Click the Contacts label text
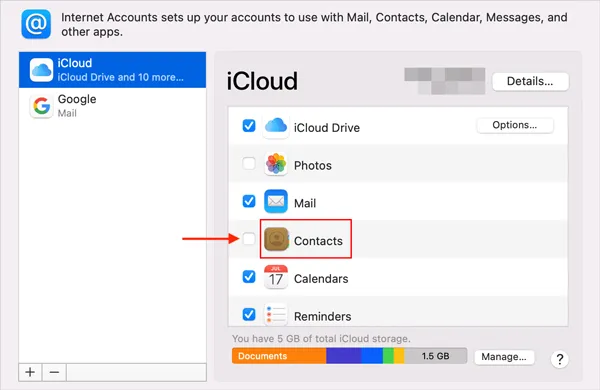 tap(318, 241)
